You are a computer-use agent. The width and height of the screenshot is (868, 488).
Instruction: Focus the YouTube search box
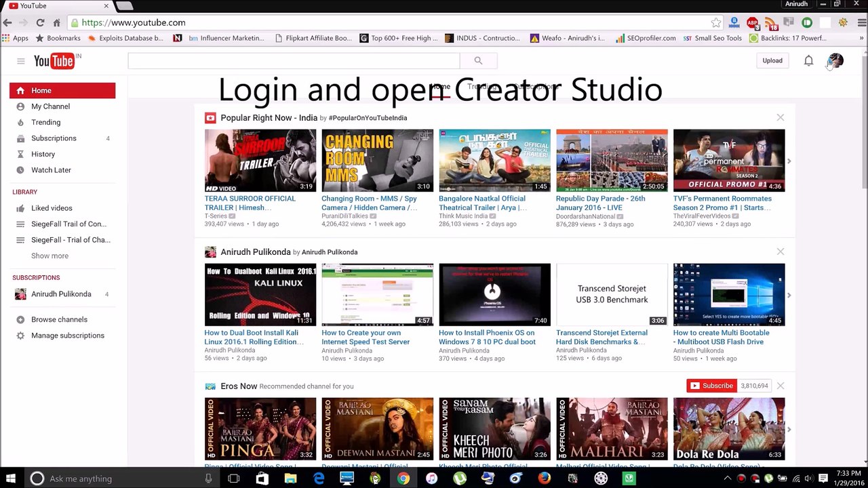tap(294, 60)
